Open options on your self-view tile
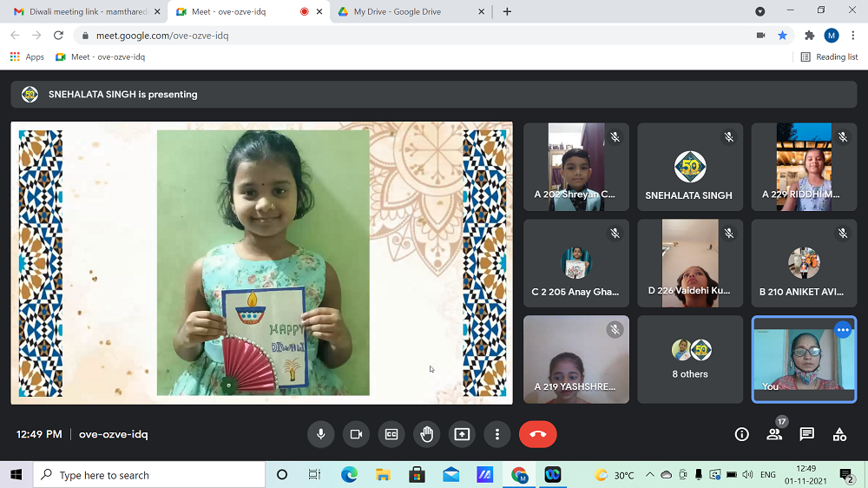 coord(842,330)
